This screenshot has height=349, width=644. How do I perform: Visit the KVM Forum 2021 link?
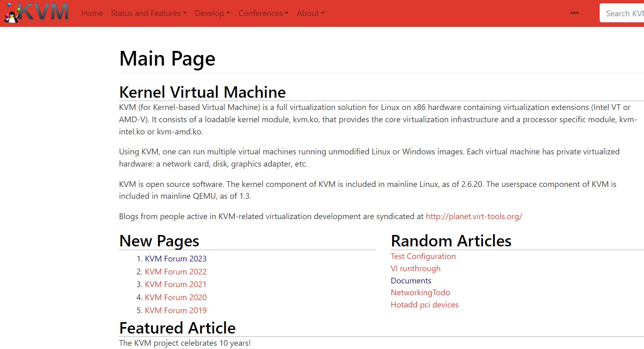(176, 284)
